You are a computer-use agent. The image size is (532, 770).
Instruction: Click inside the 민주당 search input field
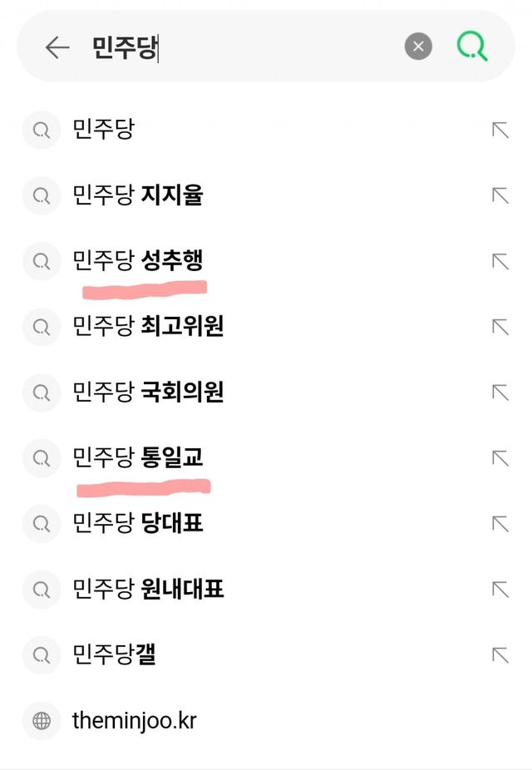point(249,47)
